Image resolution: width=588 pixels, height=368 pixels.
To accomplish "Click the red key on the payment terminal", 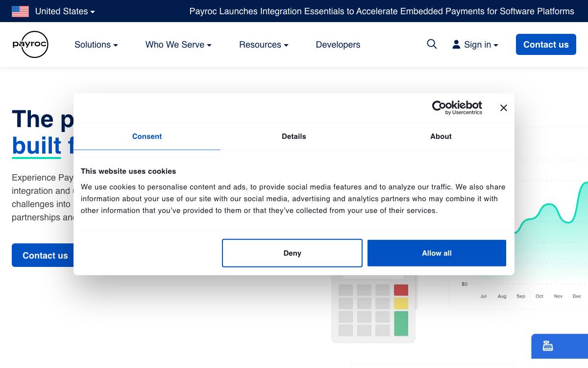I will [401, 290].
